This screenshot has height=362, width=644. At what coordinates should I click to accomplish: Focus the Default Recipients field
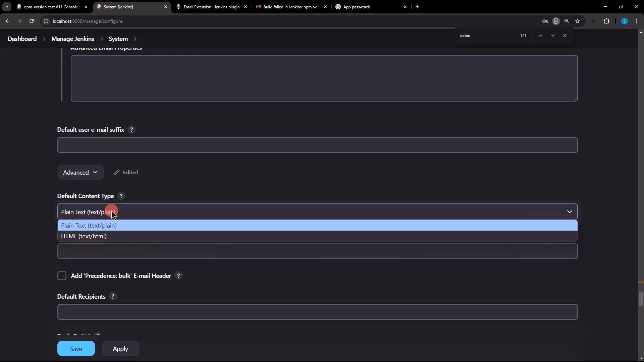tap(317, 312)
